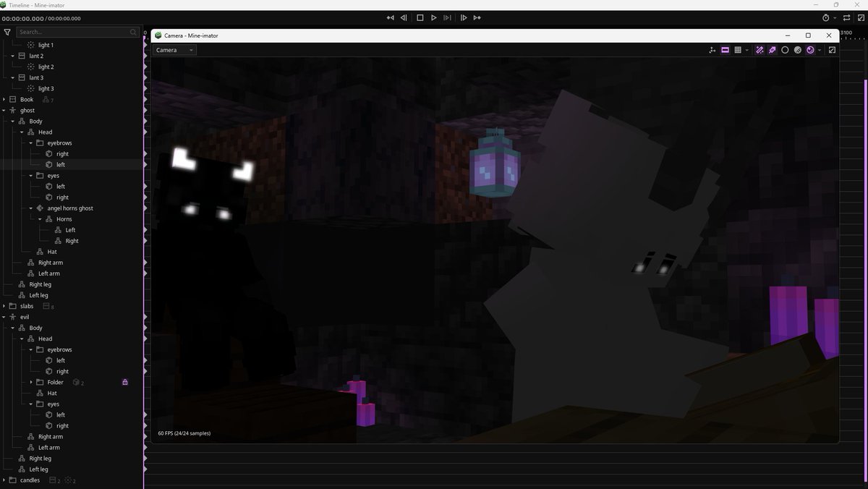Toggle the highlighted pen-shaped camera icon
The height and width of the screenshot is (489, 868).
tap(772, 50)
